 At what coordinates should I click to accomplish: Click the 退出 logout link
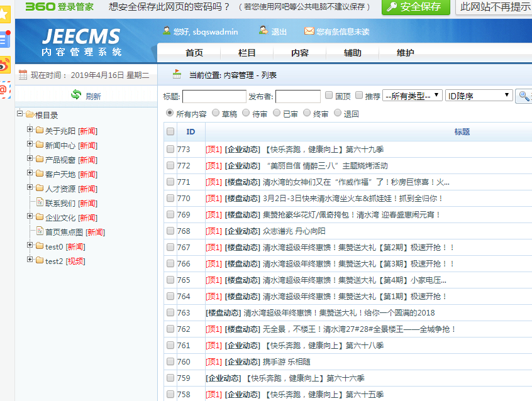(279, 31)
